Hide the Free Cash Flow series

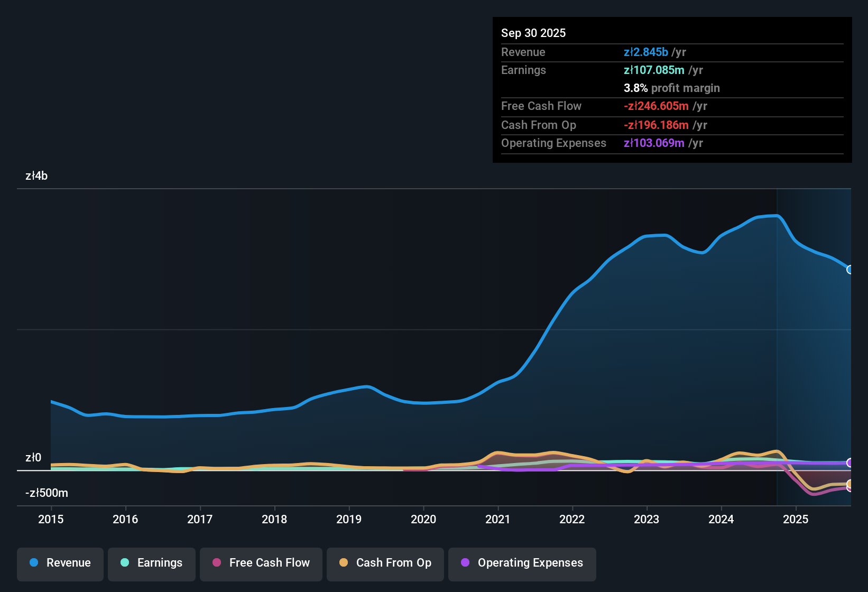(x=261, y=563)
